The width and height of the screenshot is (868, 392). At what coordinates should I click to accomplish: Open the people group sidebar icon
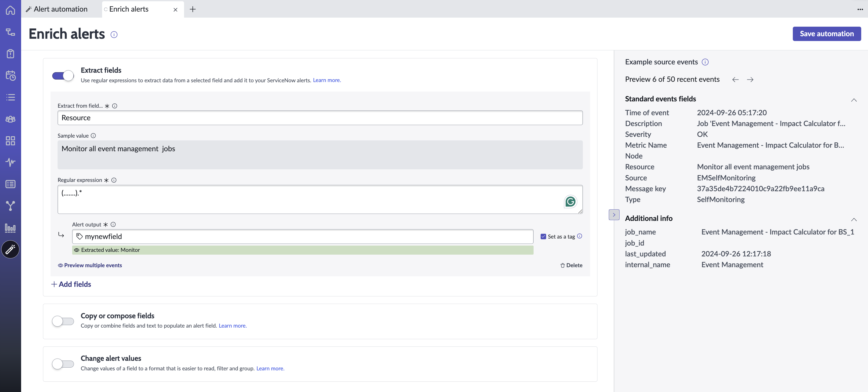tap(11, 119)
